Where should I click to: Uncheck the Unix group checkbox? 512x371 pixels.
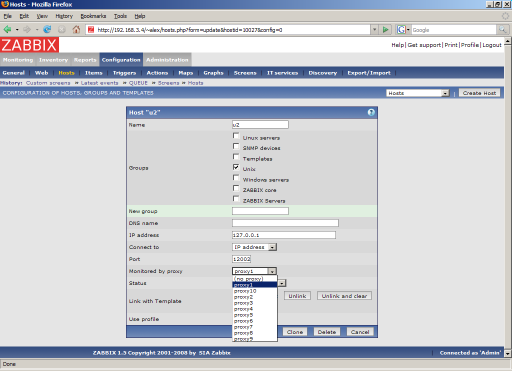[x=236, y=167]
